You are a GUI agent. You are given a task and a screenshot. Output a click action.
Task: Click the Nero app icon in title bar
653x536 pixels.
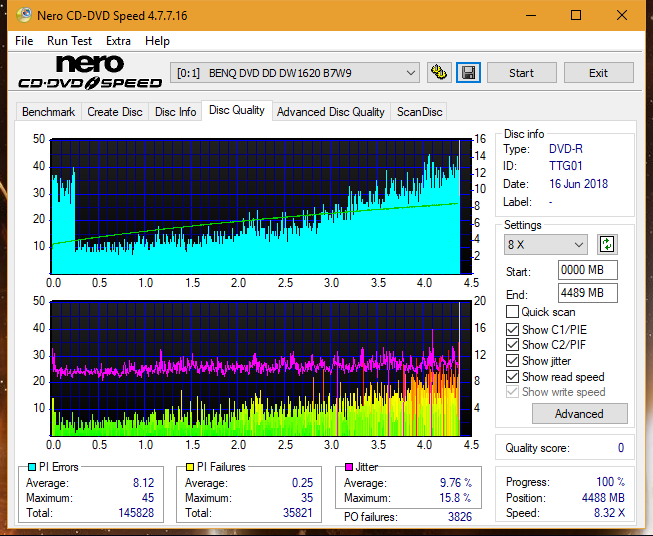pos(24,15)
